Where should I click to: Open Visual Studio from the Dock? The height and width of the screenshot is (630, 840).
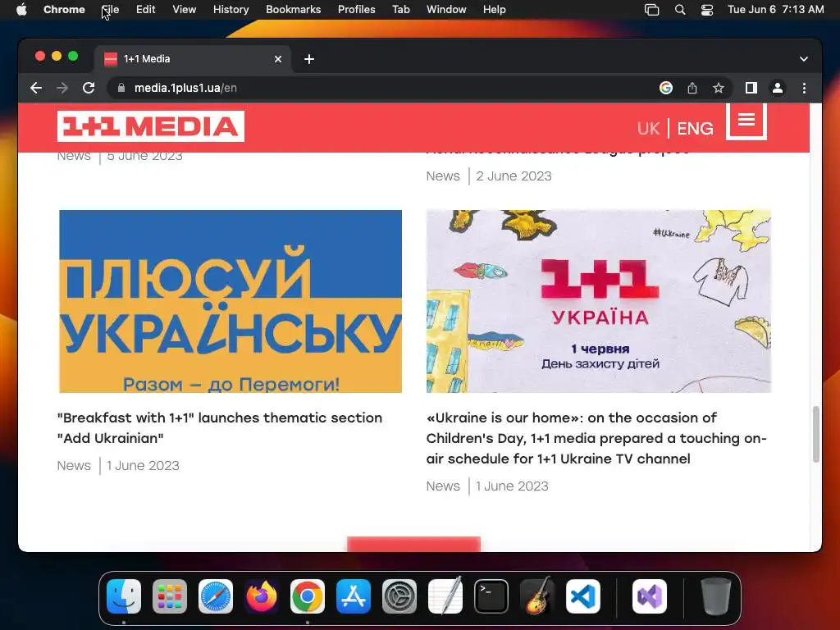click(x=650, y=596)
